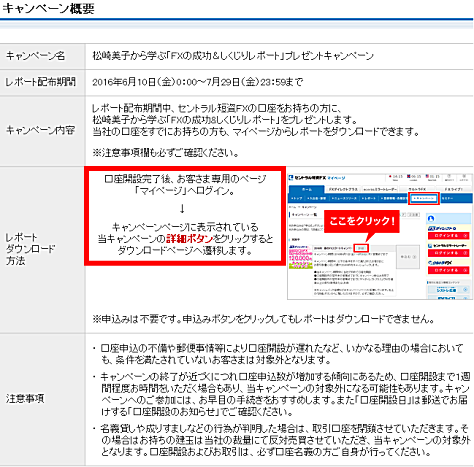Click the マイページ screenshot thumbnail
This screenshot has width=474, height=467.
tap(380, 236)
